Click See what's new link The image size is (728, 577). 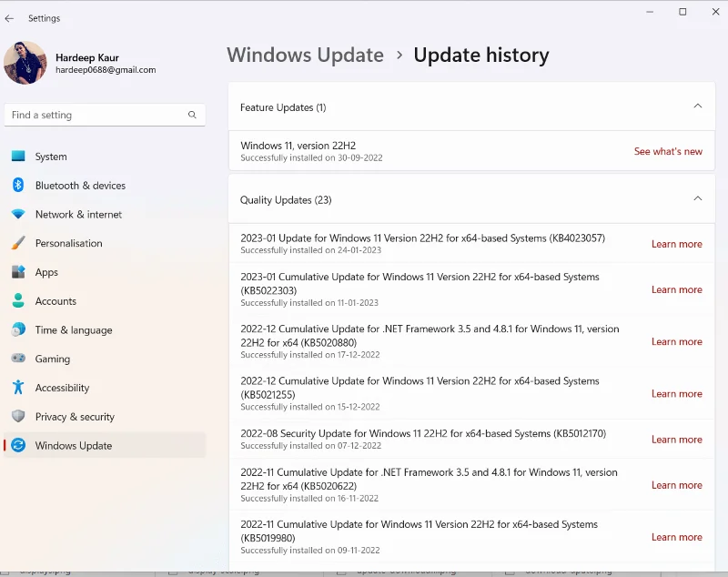668,151
